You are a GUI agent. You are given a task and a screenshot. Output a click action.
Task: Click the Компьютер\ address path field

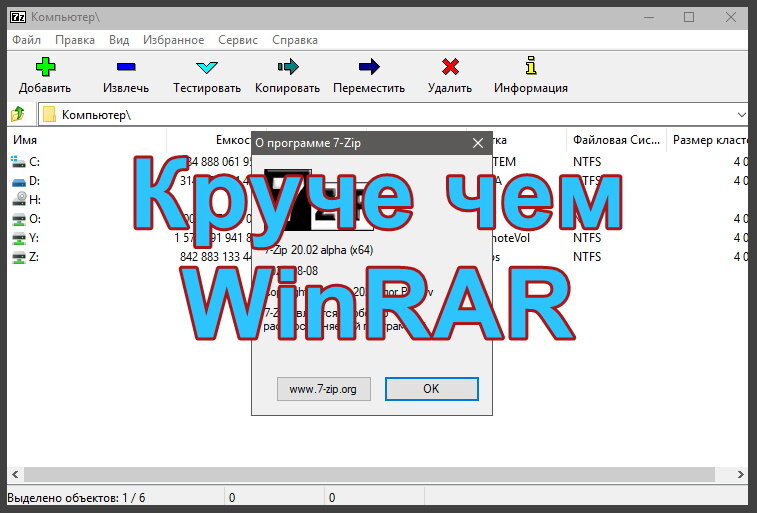coord(393,115)
